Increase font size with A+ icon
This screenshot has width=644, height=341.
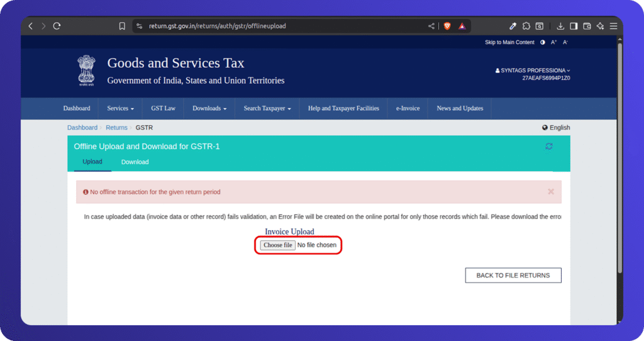point(553,42)
